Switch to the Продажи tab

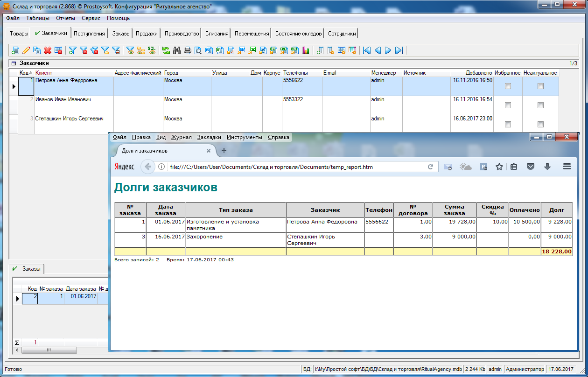[147, 34]
